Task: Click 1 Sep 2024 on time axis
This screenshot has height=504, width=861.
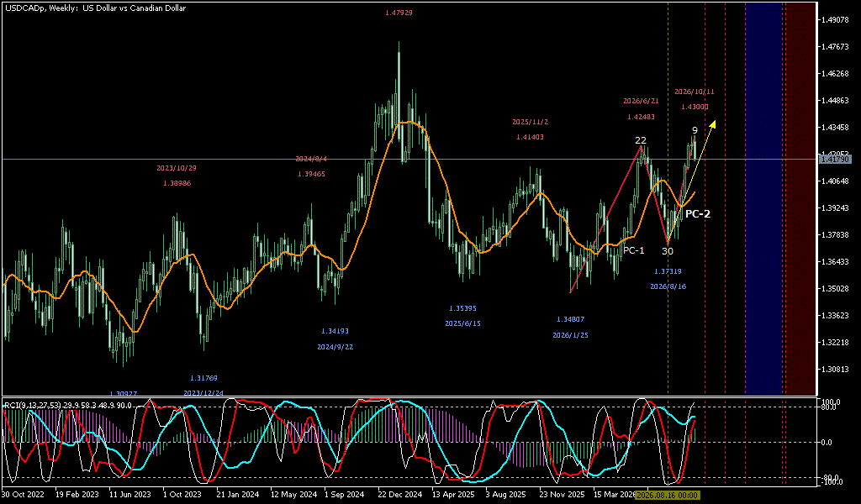Action: click(344, 494)
